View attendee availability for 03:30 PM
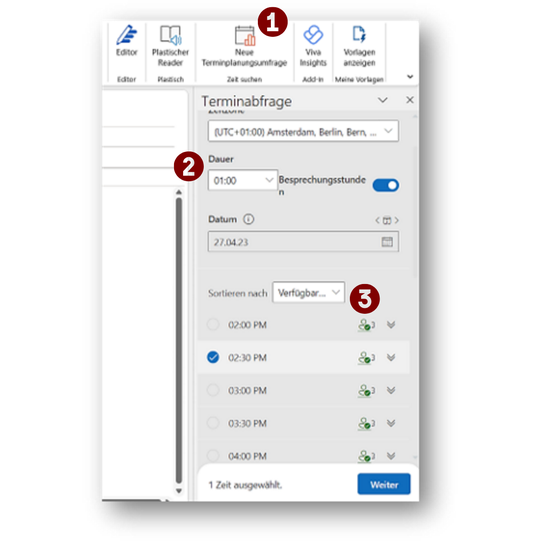The height and width of the screenshot is (541, 541). (366, 423)
